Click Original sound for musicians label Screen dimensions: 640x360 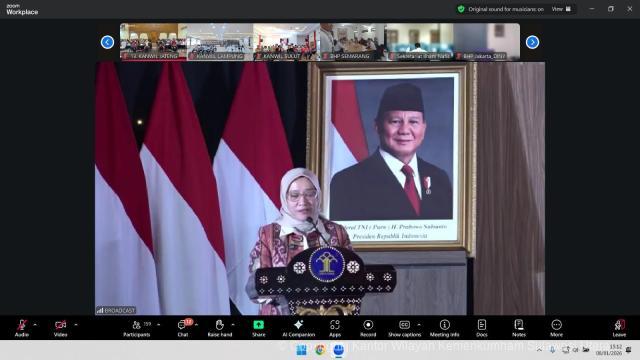506,9
